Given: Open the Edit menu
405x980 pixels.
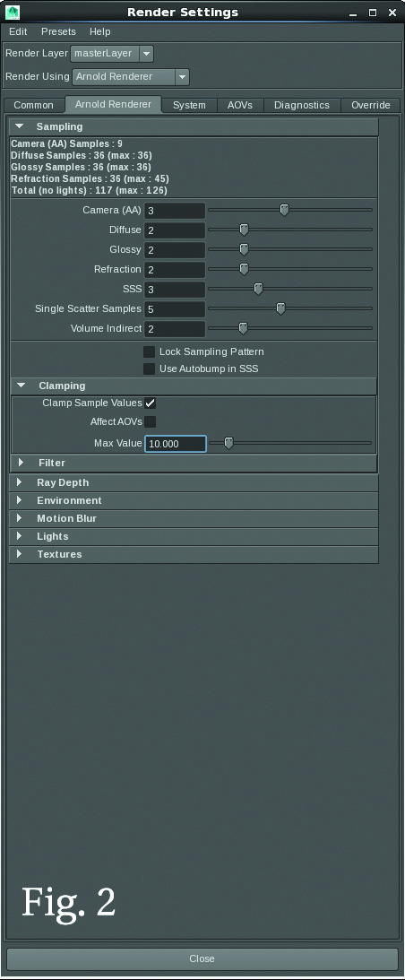Looking at the screenshot, I should point(18,31).
